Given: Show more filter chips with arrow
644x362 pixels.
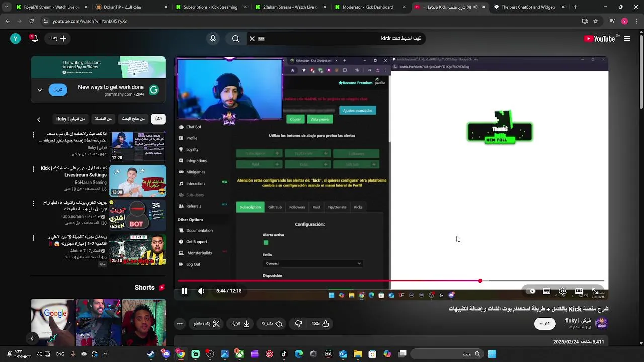Looking at the screenshot, I should pyautogui.click(x=39, y=119).
